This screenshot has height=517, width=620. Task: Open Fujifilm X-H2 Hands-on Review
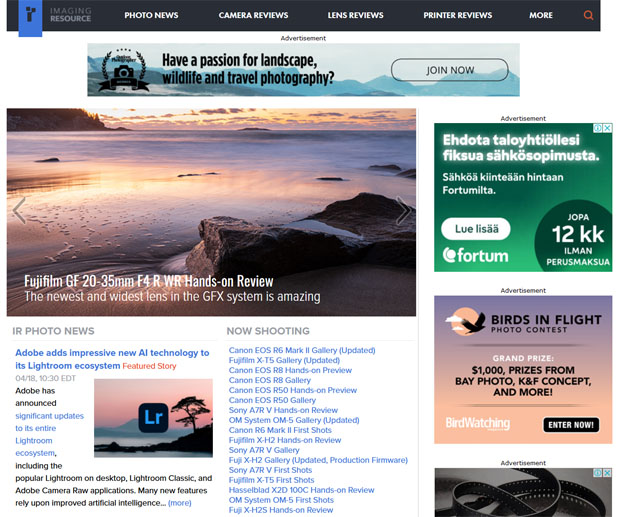[x=285, y=440]
